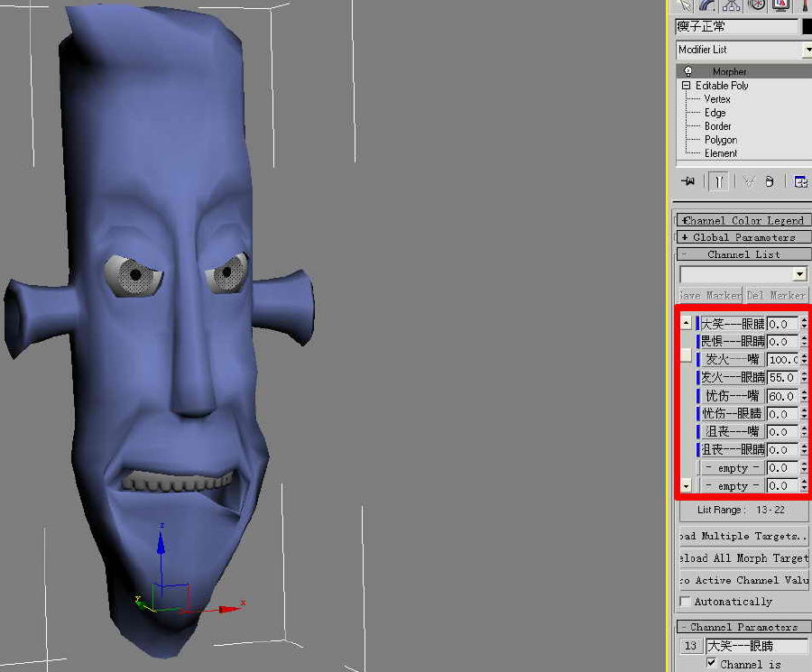Click the channel list scroll down arrow
Image resolution: width=812 pixels, height=672 pixels.
pyautogui.click(x=687, y=485)
